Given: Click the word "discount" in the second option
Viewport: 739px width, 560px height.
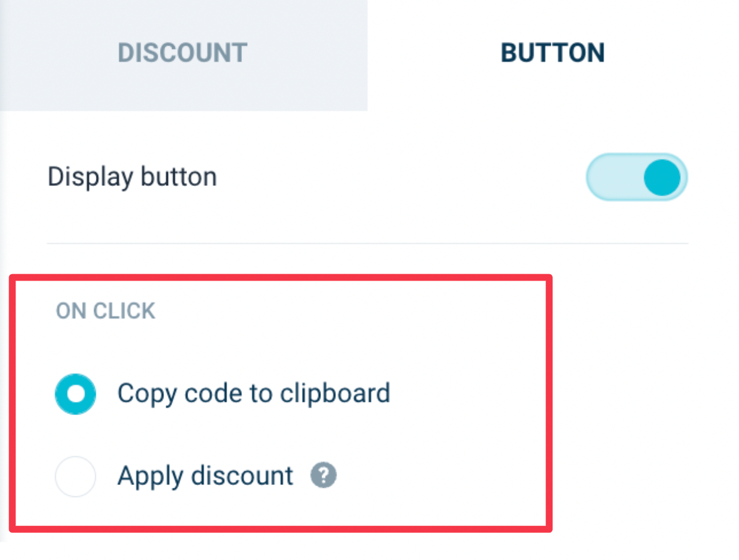Looking at the screenshot, I should pos(242,476).
